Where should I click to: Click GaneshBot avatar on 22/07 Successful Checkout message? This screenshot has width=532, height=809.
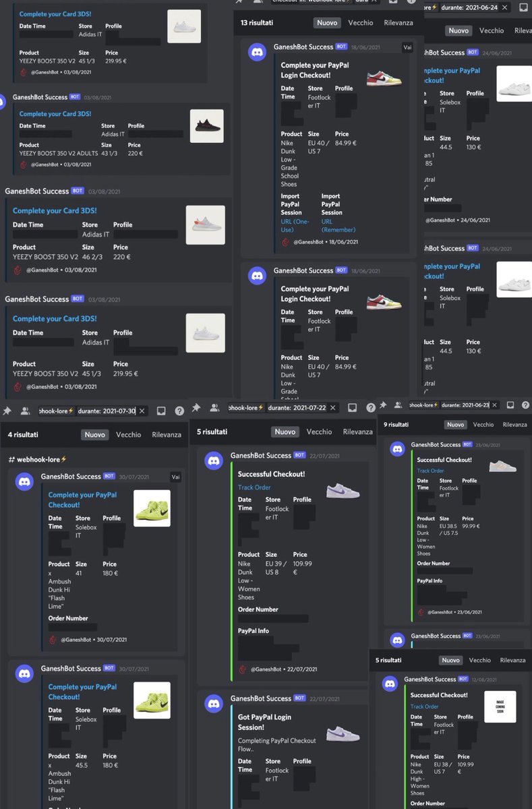(x=214, y=460)
